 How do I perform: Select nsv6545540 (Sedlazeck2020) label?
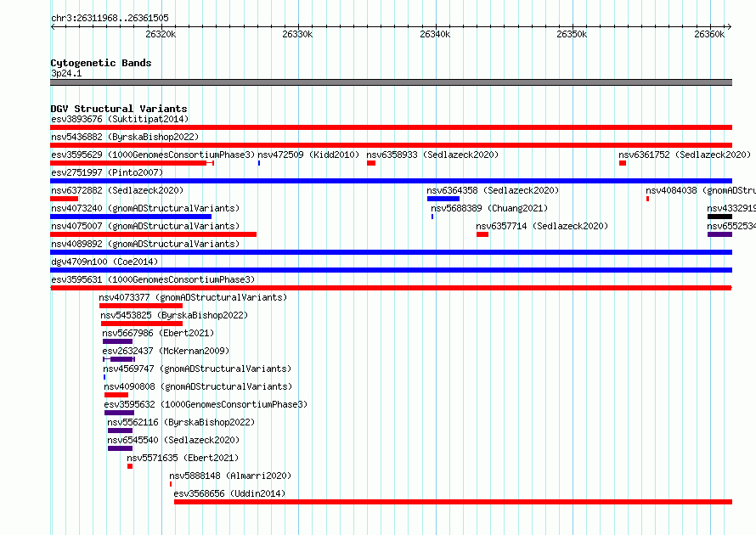(173, 440)
